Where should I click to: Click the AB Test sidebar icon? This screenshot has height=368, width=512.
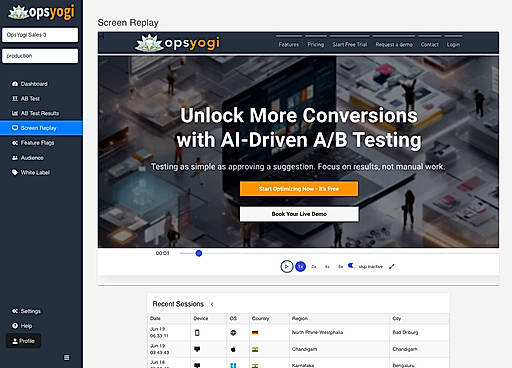(x=15, y=98)
